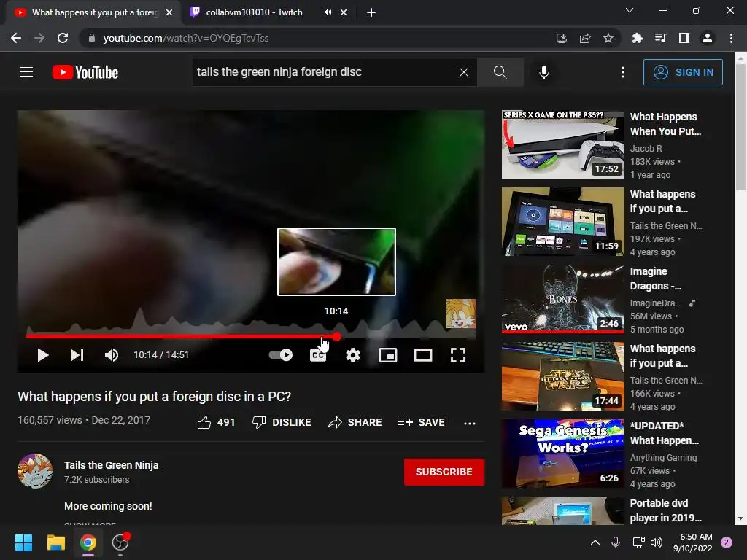The height and width of the screenshot is (560, 747).
Task: Skip to the next video
Action: (77, 355)
